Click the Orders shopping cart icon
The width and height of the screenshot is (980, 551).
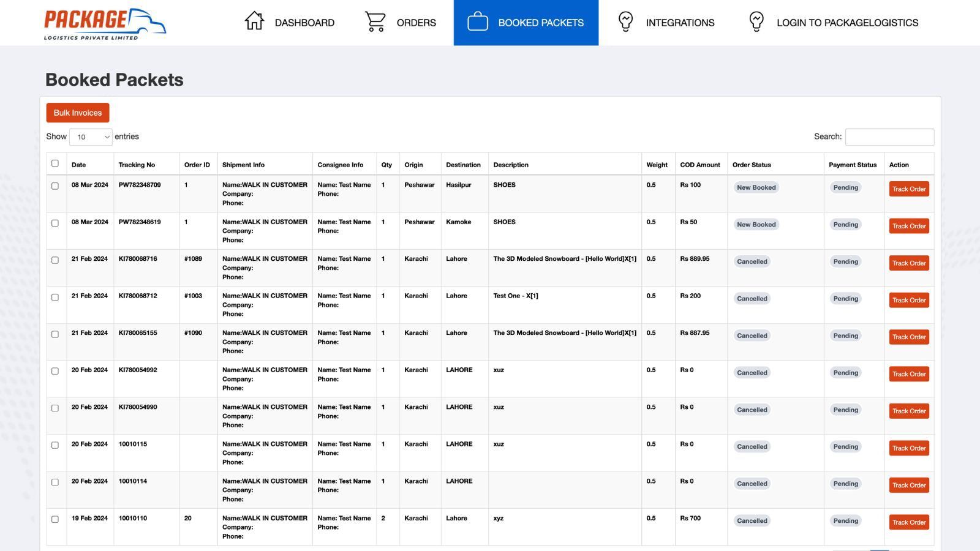coord(375,21)
